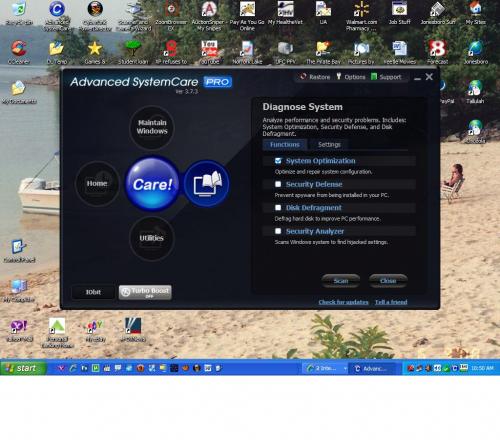Screen dimensions: 500x440
Task: Enable the Security Defense checkbox
Action: [278, 184]
